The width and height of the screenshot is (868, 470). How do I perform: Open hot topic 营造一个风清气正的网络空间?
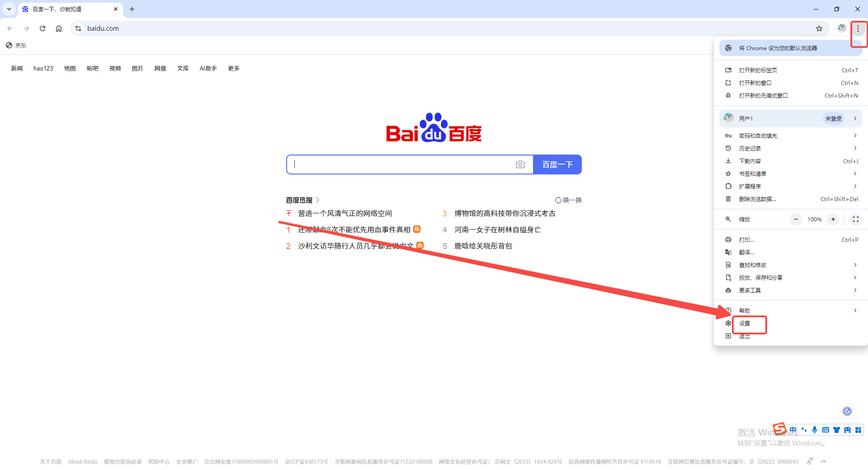tap(345, 213)
